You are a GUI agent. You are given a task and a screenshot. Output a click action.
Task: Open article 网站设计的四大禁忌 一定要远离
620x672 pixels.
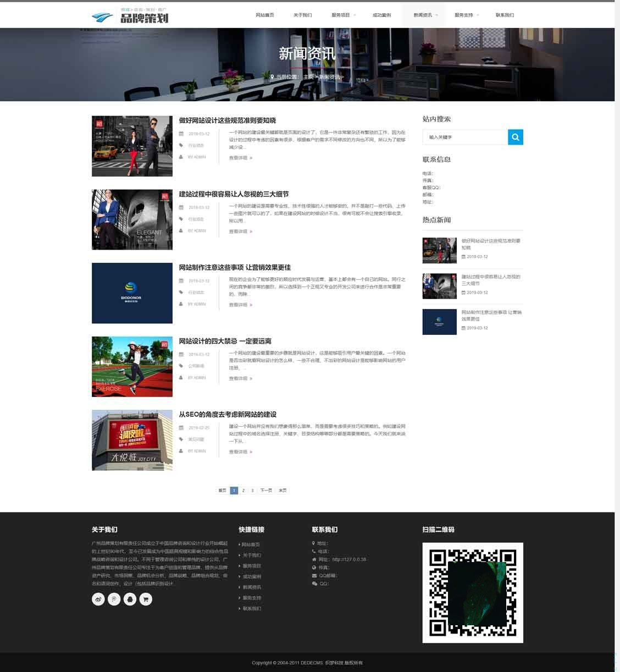coord(225,341)
